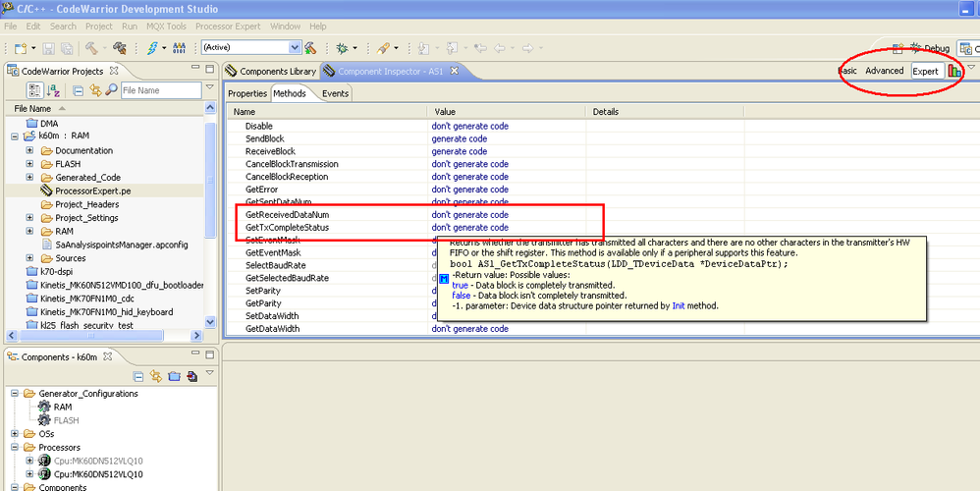Screen dimensions: 980x491
Task: Click the link arrows icon in Components panel
Action: click(155, 376)
